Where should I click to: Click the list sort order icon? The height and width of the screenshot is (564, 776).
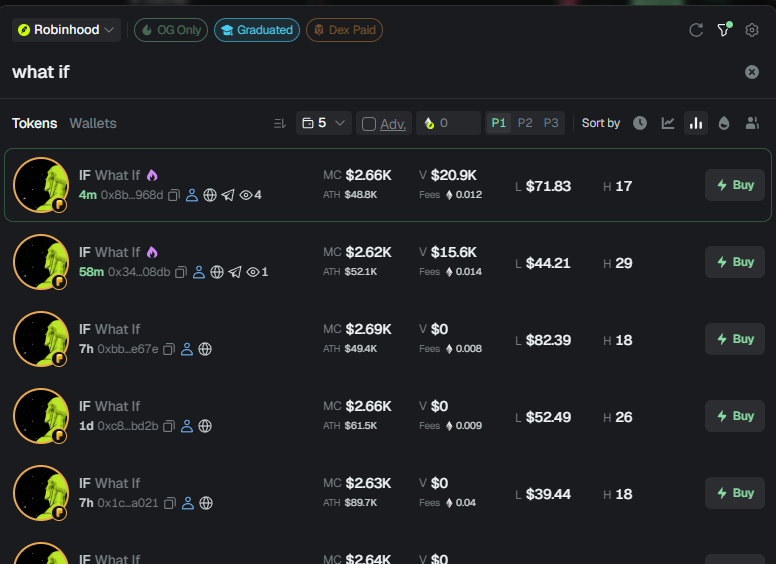pyautogui.click(x=280, y=123)
